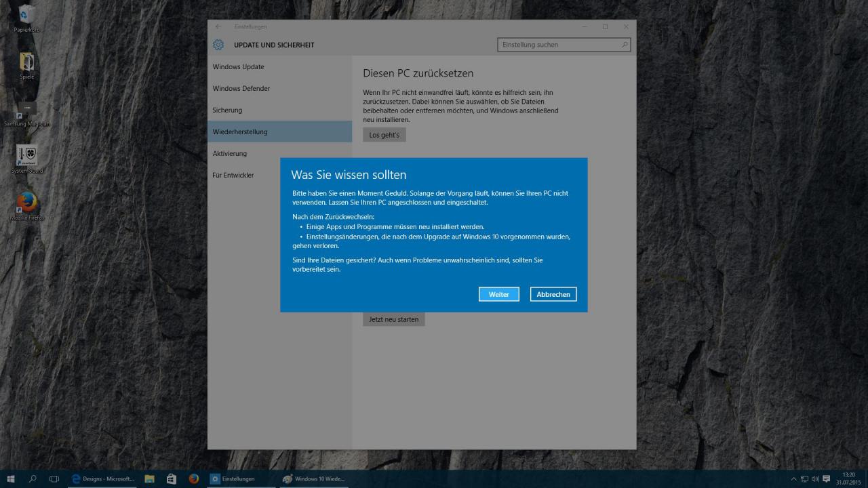Select the Spiele desktop icon

click(27, 66)
